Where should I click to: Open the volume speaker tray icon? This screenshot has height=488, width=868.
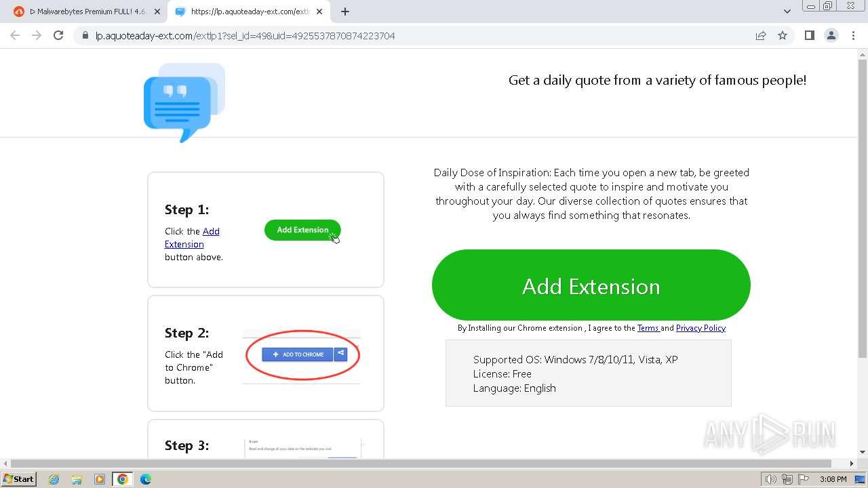click(x=771, y=479)
